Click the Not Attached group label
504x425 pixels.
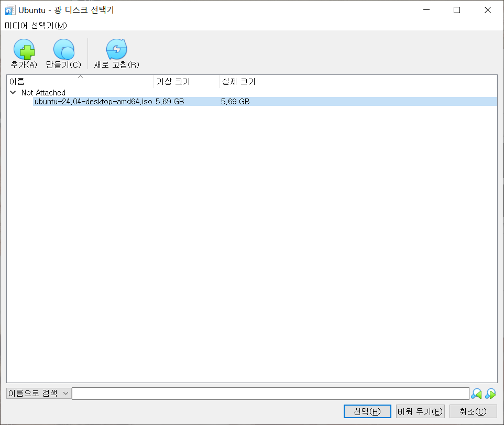click(43, 93)
